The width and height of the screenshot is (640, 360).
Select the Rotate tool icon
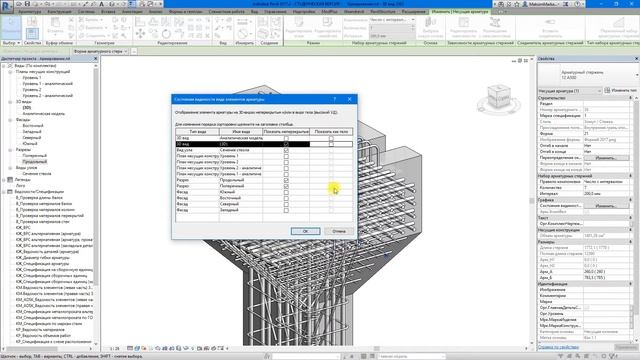[x=166, y=34]
